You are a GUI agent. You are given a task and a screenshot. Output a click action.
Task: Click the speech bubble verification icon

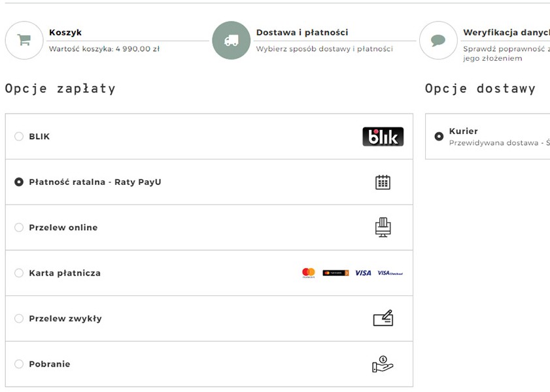[x=438, y=41]
